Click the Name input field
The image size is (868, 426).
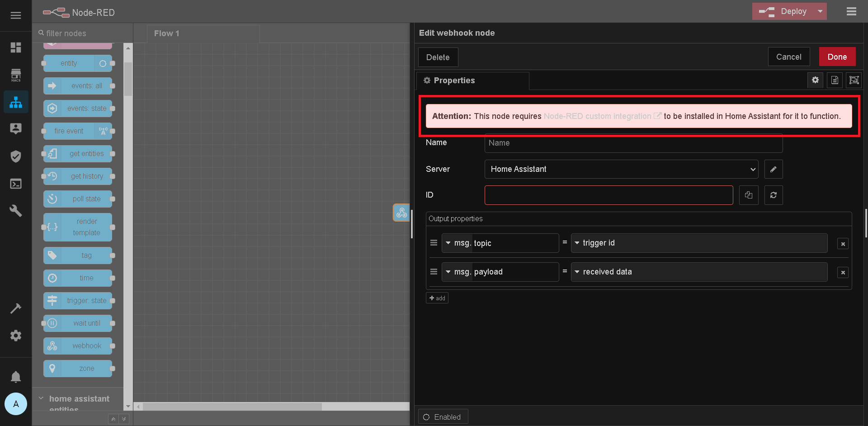click(633, 143)
